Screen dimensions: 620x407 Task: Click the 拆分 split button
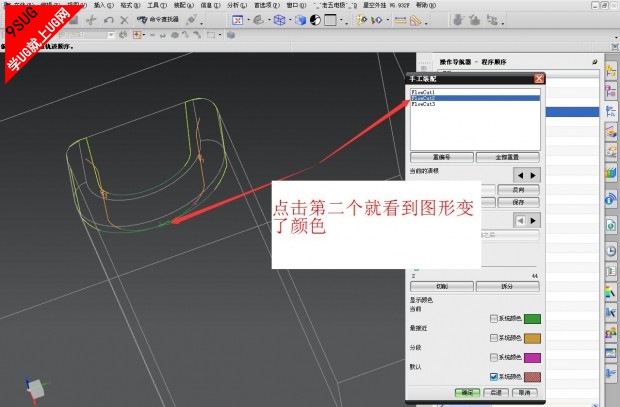coord(507,286)
